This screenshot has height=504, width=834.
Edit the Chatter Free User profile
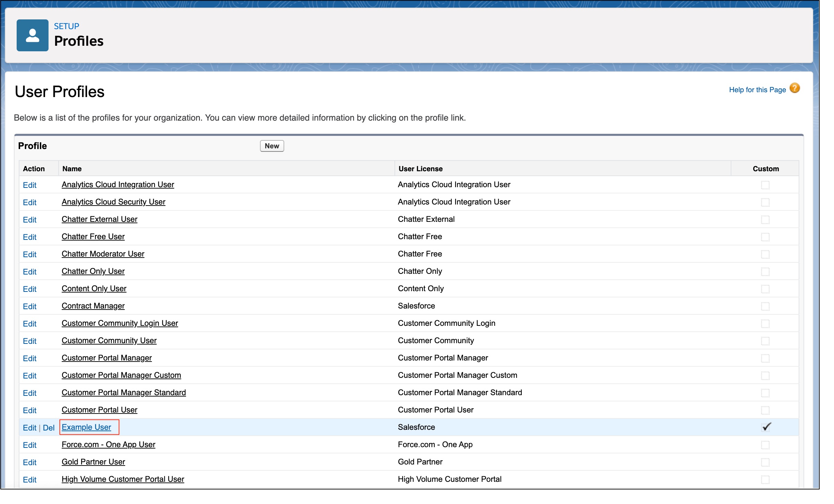click(x=29, y=237)
